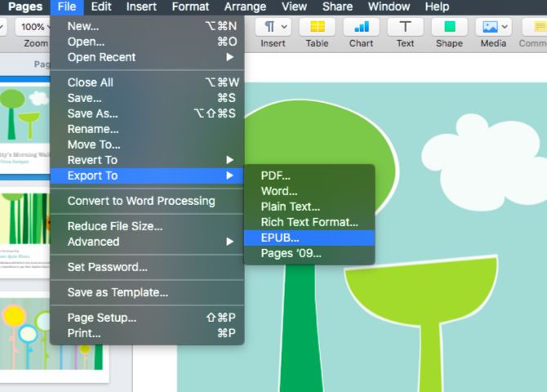The image size is (547, 392).
Task: Click the Table toolbar icon
Action: (x=317, y=26)
